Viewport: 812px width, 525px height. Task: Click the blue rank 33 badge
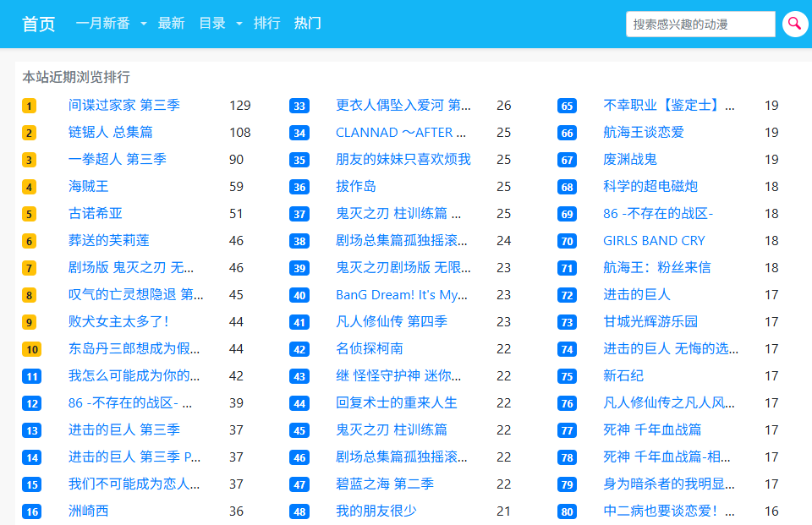(299, 106)
